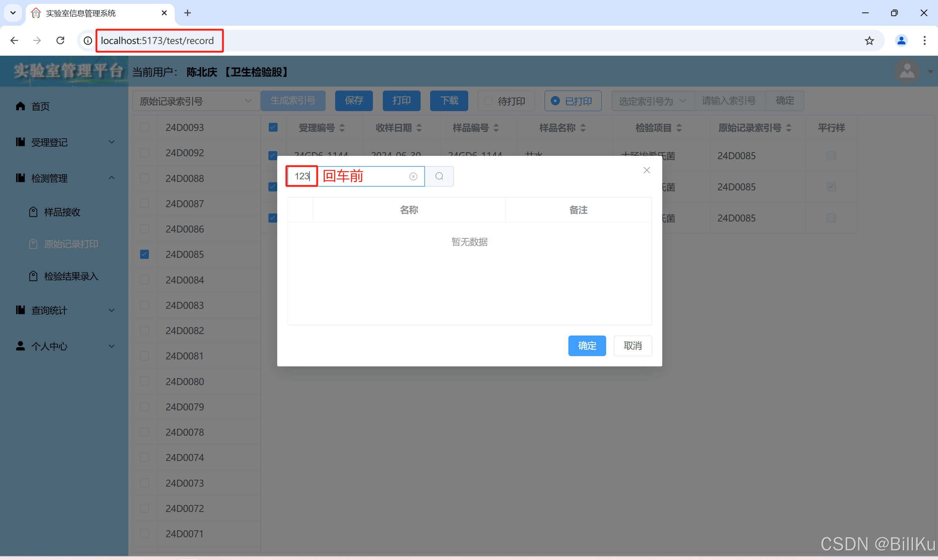This screenshot has height=560, width=938.
Task: Click the 打印 button
Action: click(402, 101)
